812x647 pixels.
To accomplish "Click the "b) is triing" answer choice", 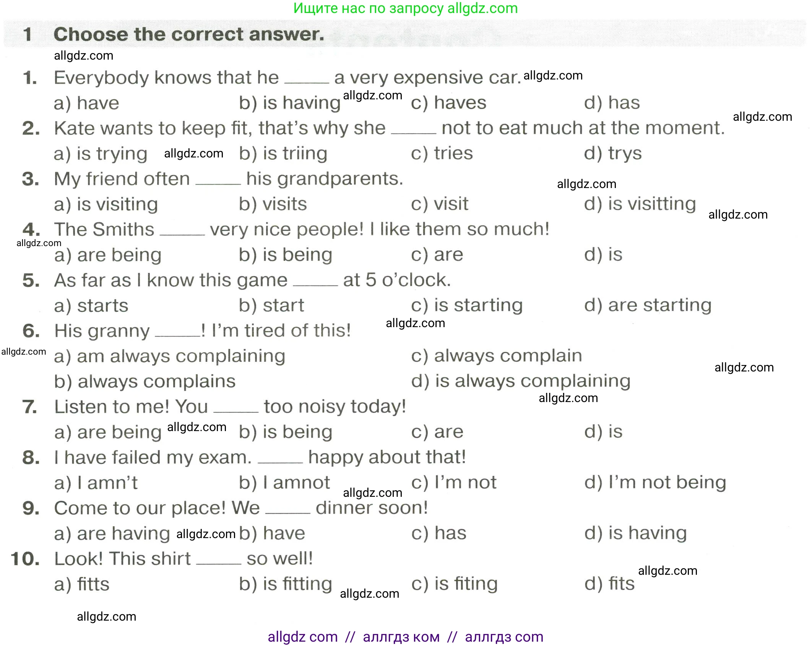I will click(283, 154).
